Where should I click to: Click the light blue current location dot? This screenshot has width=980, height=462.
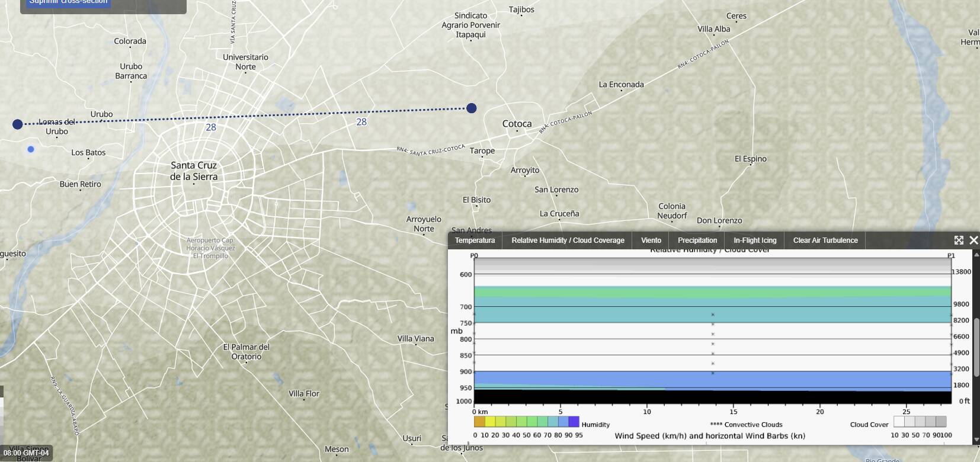(x=31, y=149)
